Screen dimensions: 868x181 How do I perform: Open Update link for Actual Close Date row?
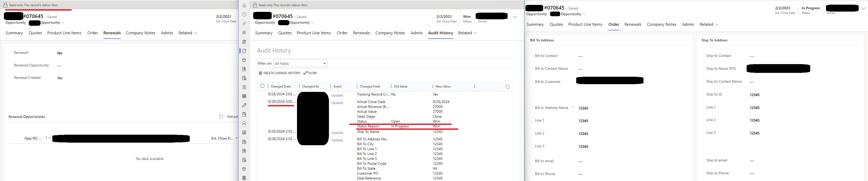coord(337,103)
